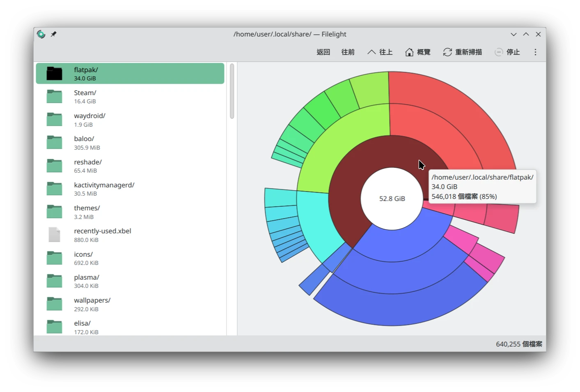The image size is (580, 392).
Task: Click 往前 to go forward
Action: point(348,52)
